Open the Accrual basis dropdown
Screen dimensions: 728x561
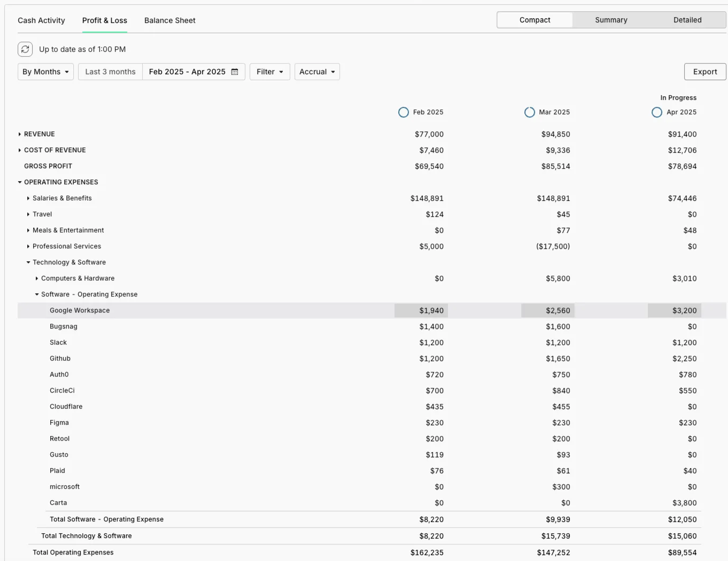click(x=317, y=72)
